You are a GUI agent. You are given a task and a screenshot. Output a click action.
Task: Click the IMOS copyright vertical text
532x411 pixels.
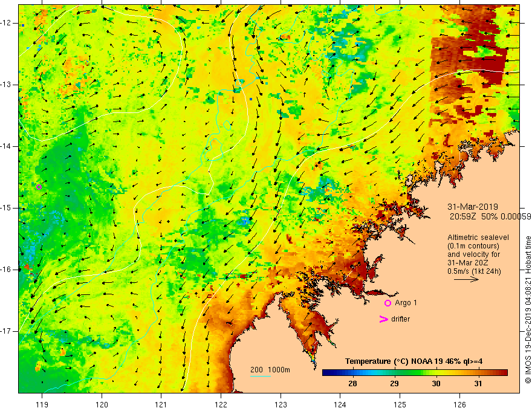pyautogui.click(x=528, y=310)
